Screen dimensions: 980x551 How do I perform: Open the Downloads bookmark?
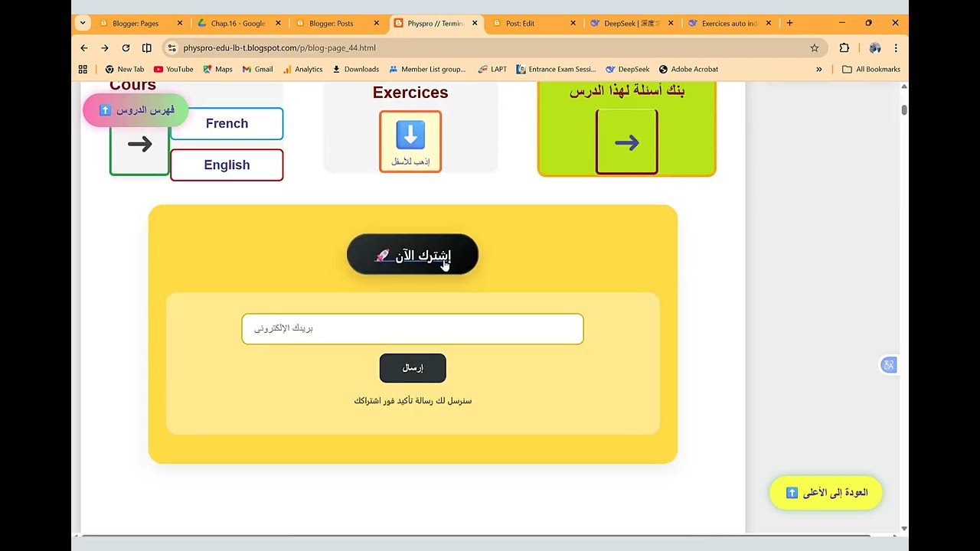(356, 69)
